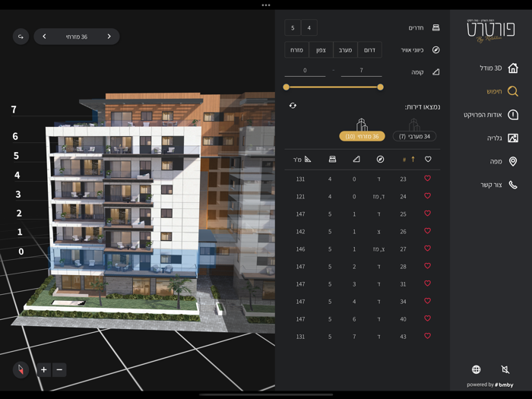The width and height of the screenshot is (532, 399).
Task: Click the minimum floor field showing 0
Action: pos(305,71)
